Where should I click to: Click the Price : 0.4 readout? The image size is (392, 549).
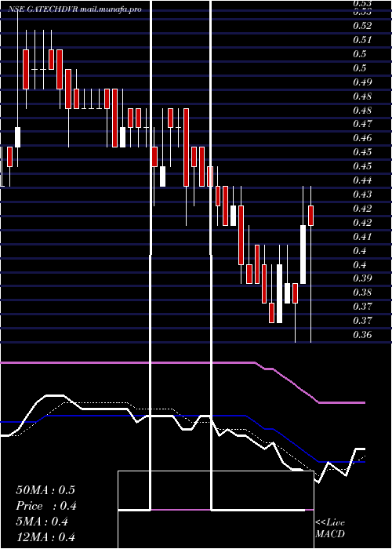click(46, 506)
